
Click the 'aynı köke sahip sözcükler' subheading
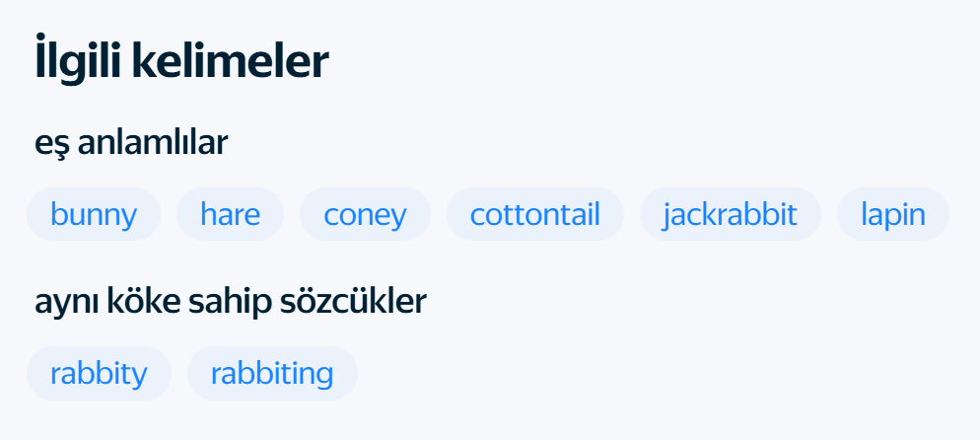pos(230,302)
